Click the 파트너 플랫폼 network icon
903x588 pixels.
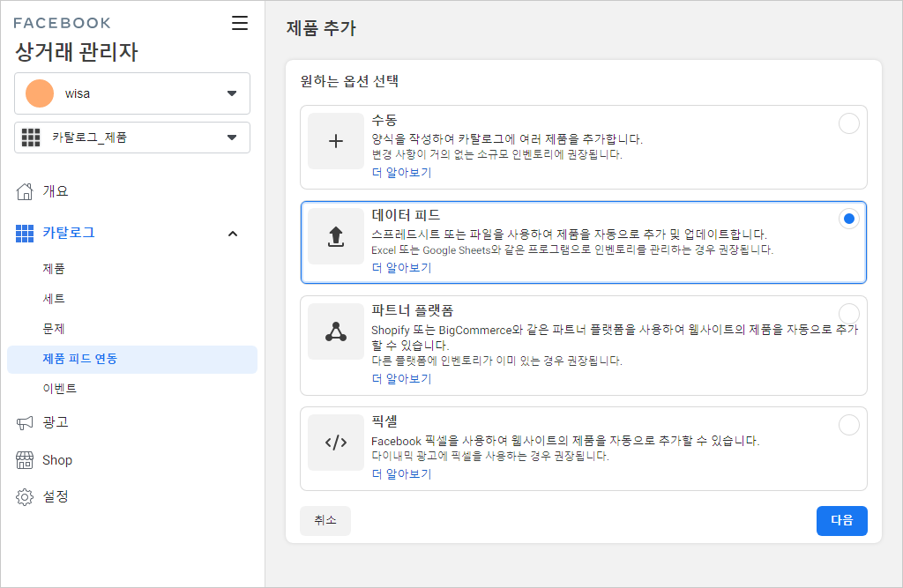tap(336, 331)
